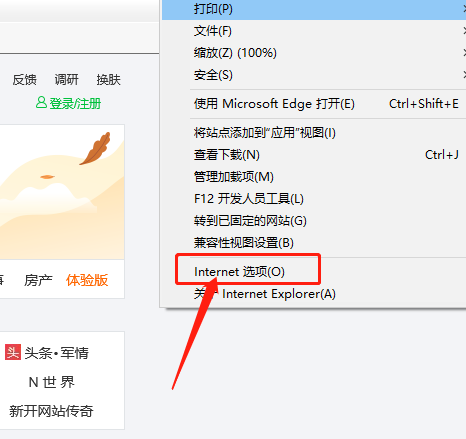Open 查看下载(N) from the menu
This screenshot has height=439, width=466.
[x=314, y=155]
